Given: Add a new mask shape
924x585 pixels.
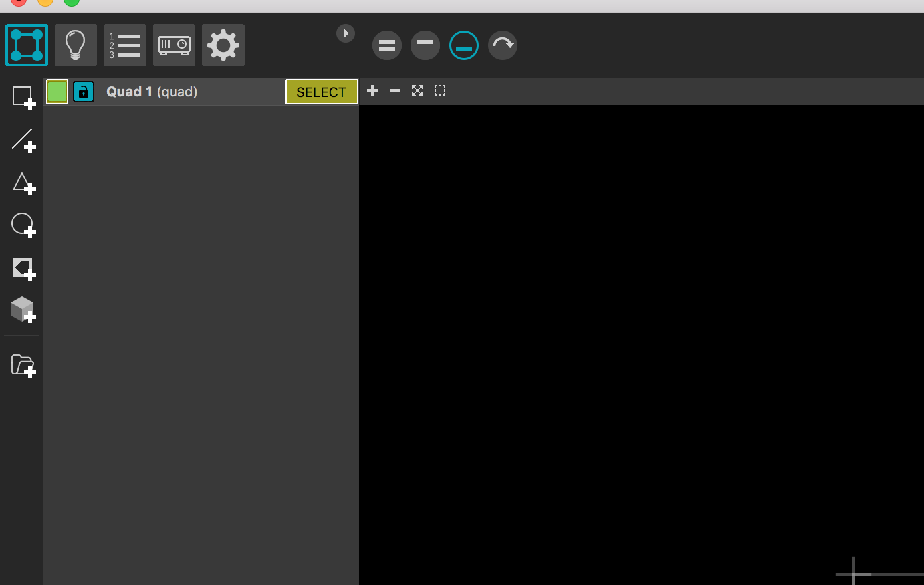Looking at the screenshot, I should click(23, 269).
